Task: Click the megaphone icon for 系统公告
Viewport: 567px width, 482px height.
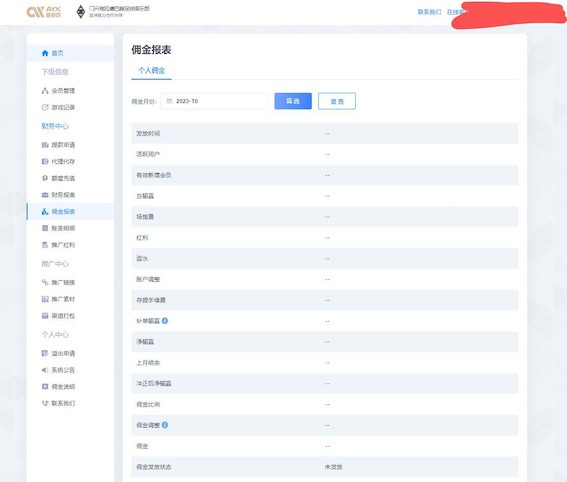Action: pyautogui.click(x=45, y=370)
